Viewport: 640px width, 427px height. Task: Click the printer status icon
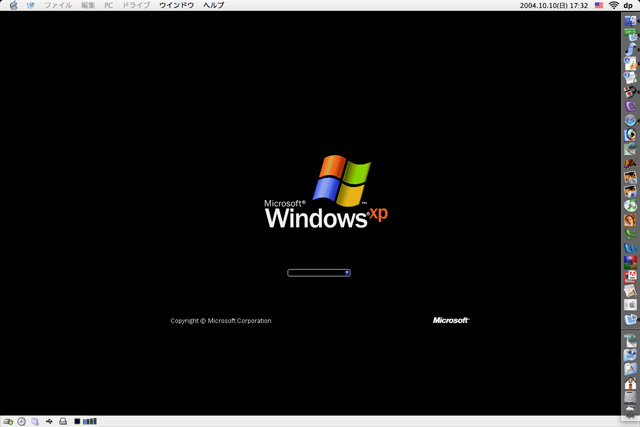pos(62,421)
